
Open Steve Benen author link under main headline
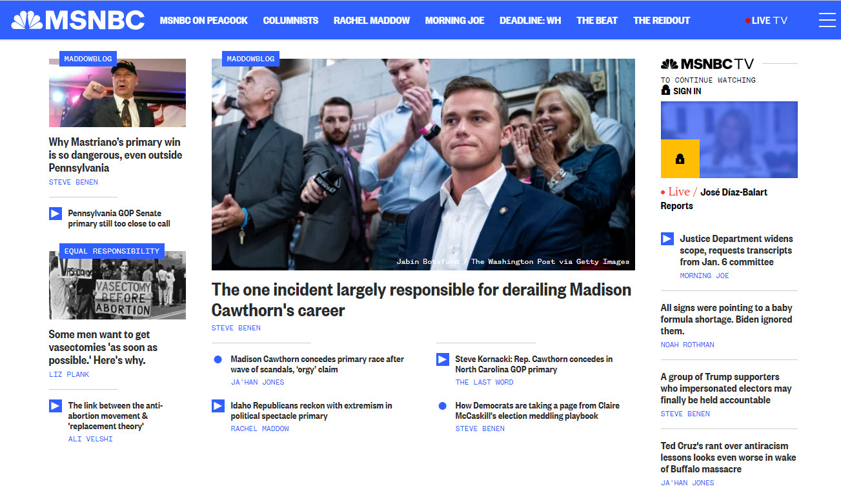(236, 328)
